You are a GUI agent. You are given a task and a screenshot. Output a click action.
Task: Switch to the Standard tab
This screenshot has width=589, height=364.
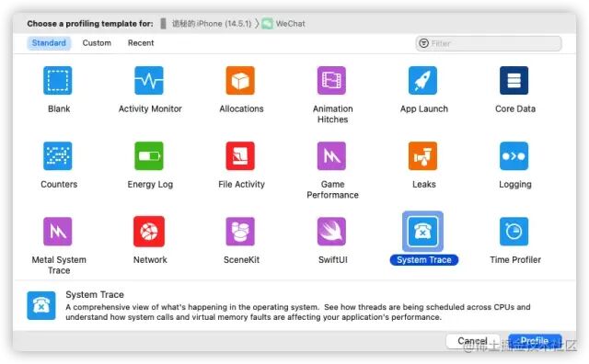49,43
